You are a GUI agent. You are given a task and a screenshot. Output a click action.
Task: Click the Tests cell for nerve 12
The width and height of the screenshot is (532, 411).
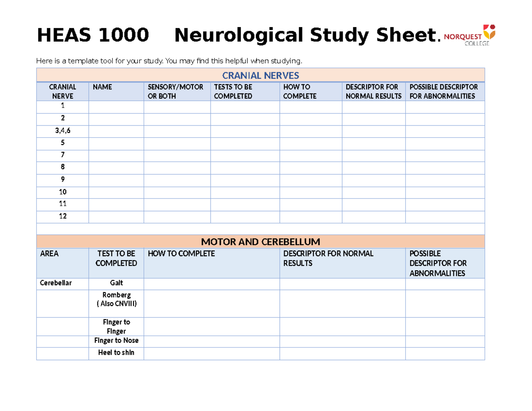tap(245, 217)
